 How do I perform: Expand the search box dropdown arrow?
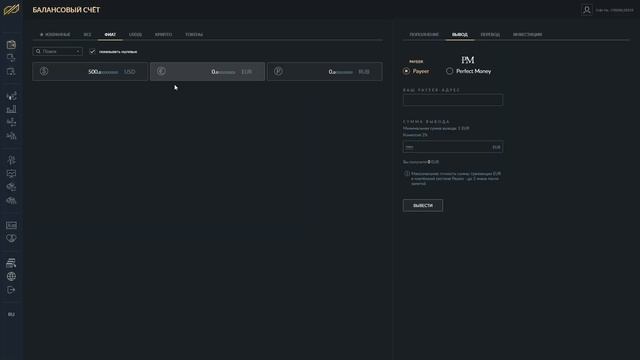78,51
